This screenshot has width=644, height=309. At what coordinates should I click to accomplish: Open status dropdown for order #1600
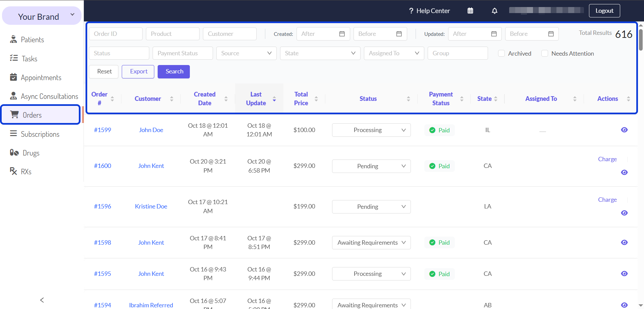click(x=371, y=166)
